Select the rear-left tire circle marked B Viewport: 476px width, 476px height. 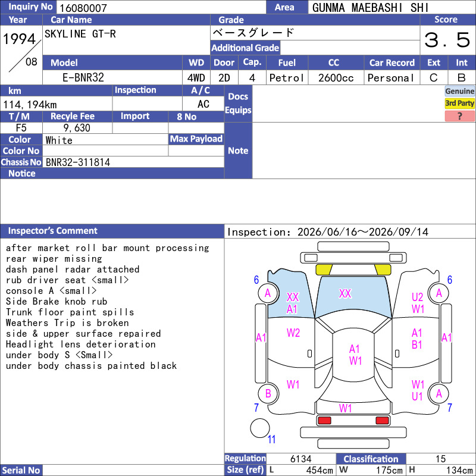(268, 394)
